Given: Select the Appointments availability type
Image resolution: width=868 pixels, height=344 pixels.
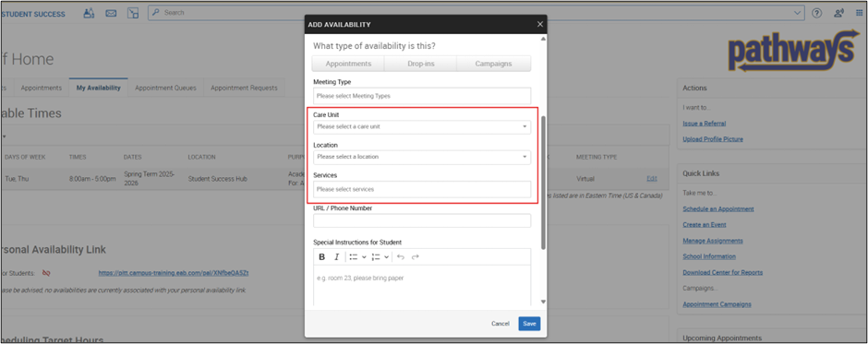Looking at the screenshot, I should (348, 64).
